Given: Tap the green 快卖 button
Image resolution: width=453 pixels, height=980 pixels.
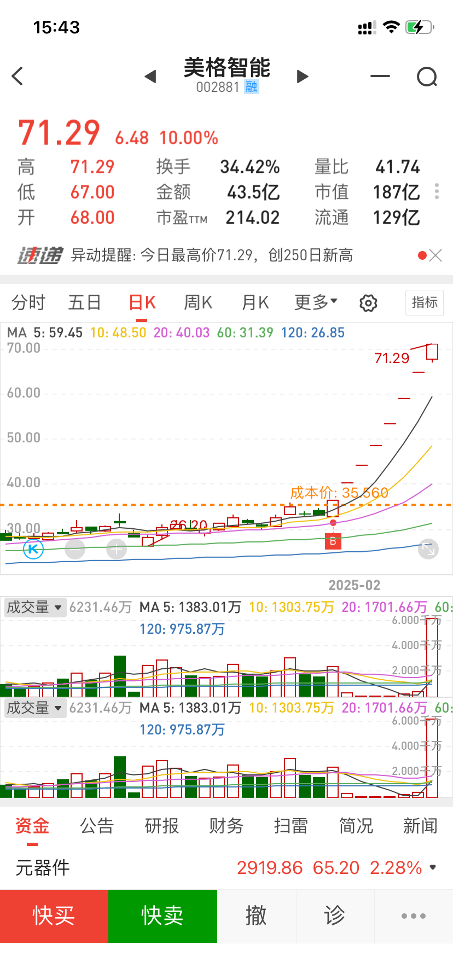Looking at the screenshot, I should (162, 916).
